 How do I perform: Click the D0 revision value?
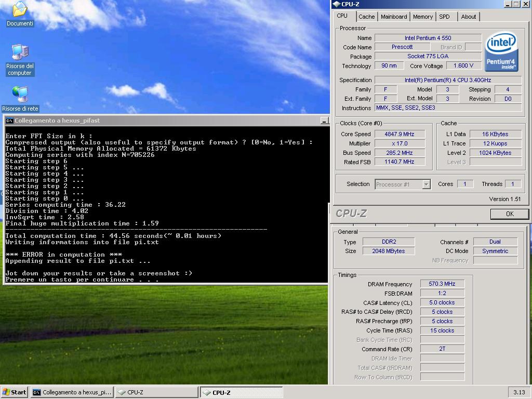click(x=508, y=99)
